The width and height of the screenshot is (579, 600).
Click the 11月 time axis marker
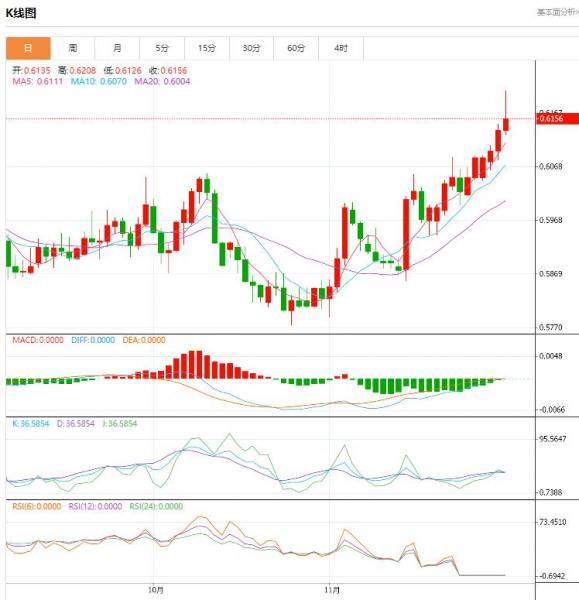(x=331, y=590)
